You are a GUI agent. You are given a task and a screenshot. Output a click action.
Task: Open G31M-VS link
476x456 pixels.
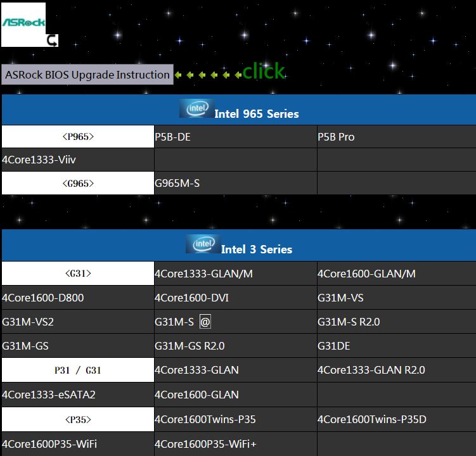point(340,298)
